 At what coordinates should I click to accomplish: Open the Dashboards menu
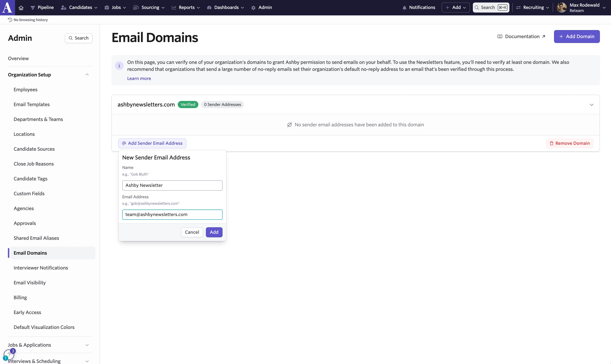coord(225,8)
